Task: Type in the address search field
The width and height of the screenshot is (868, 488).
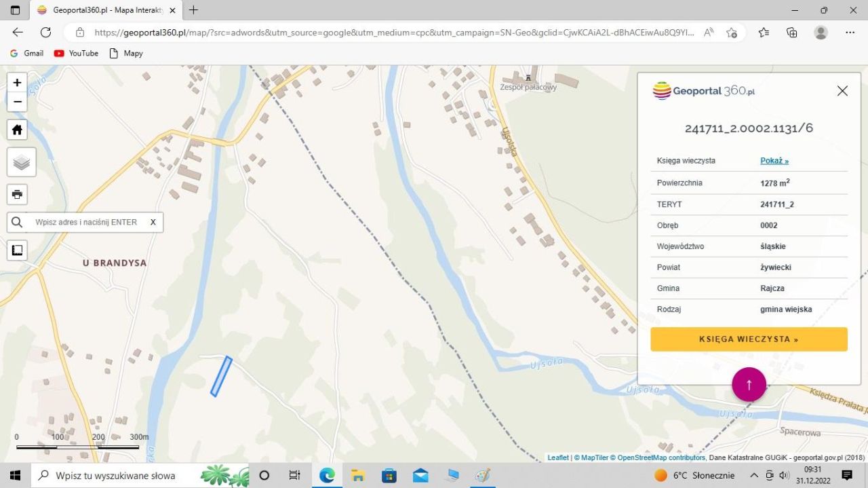Action: coord(87,222)
